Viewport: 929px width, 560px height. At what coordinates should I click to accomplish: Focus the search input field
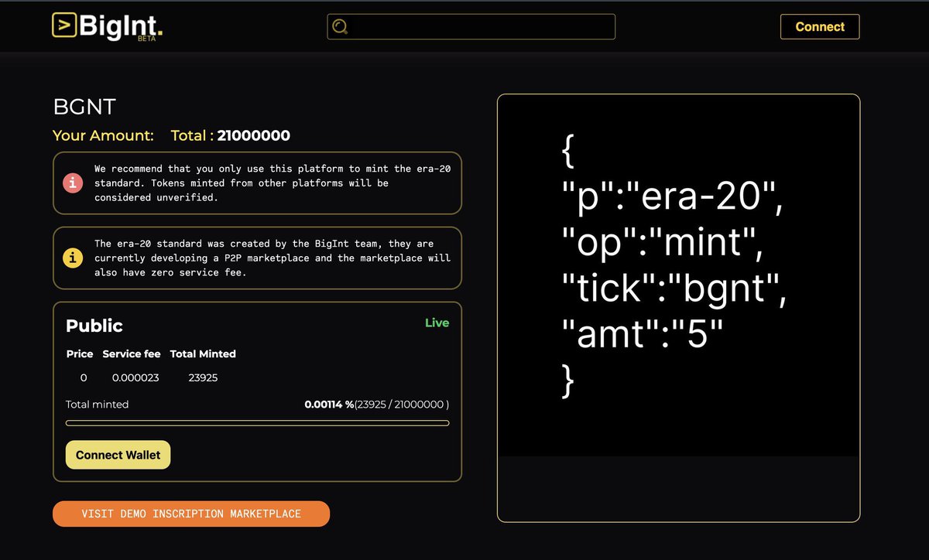click(471, 26)
